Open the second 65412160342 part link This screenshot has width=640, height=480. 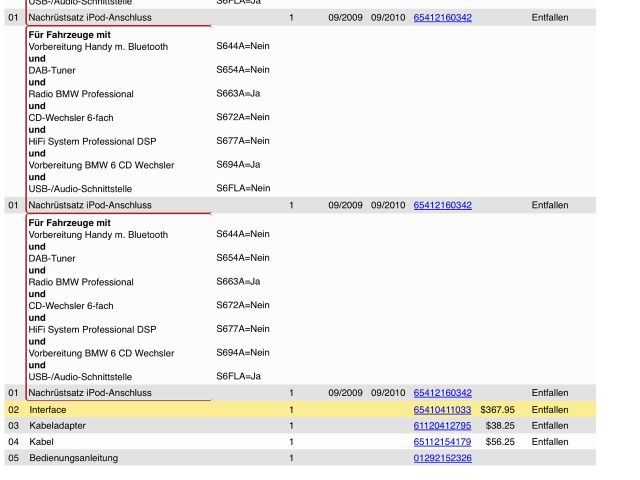click(x=442, y=205)
